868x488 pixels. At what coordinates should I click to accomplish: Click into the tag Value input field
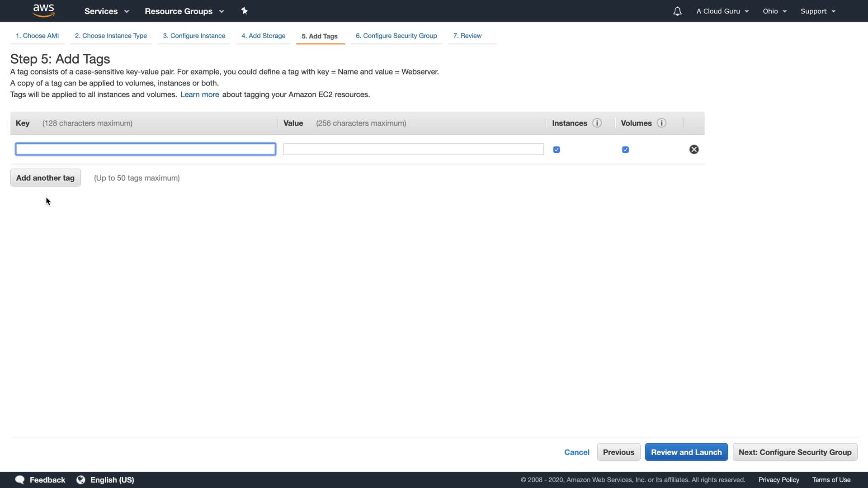coord(413,149)
